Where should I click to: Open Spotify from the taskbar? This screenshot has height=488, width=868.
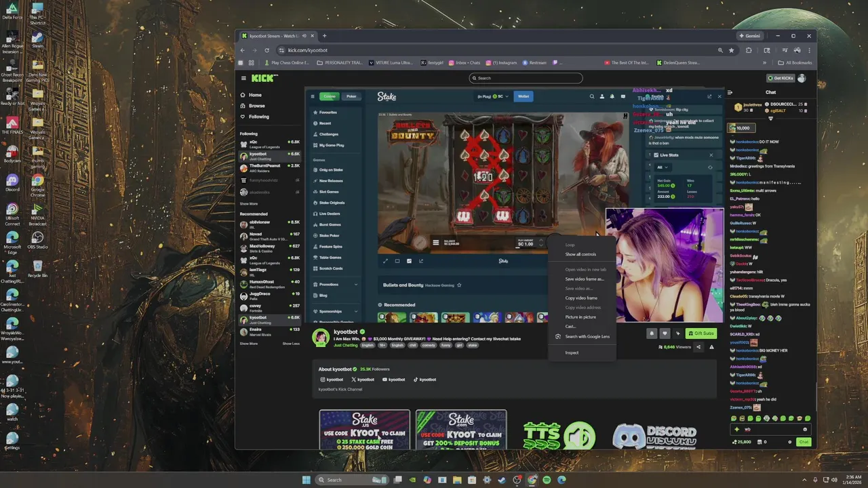[x=547, y=480]
